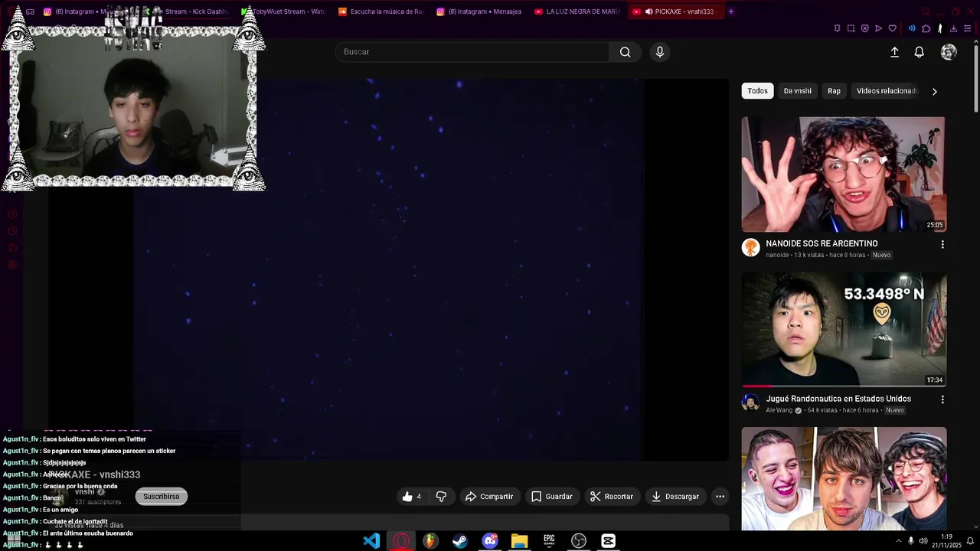Click the Guardar button
This screenshot has width=980, height=551.
[551, 497]
